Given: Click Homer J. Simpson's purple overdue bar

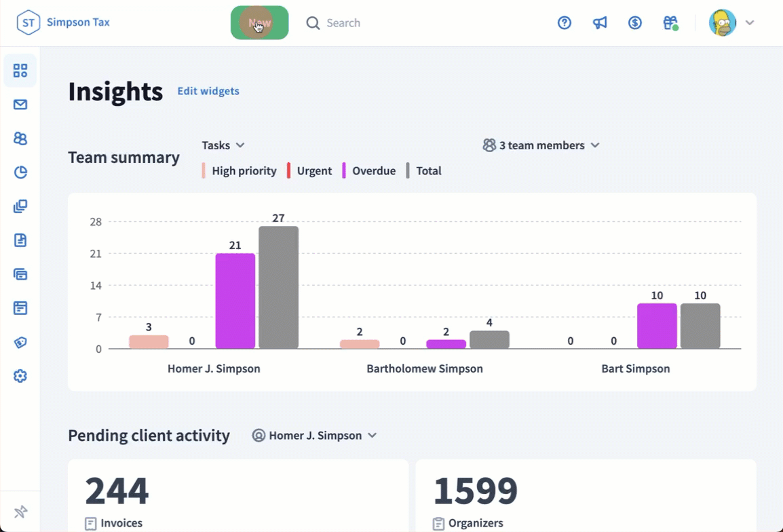Looking at the screenshot, I should tap(235, 301).
